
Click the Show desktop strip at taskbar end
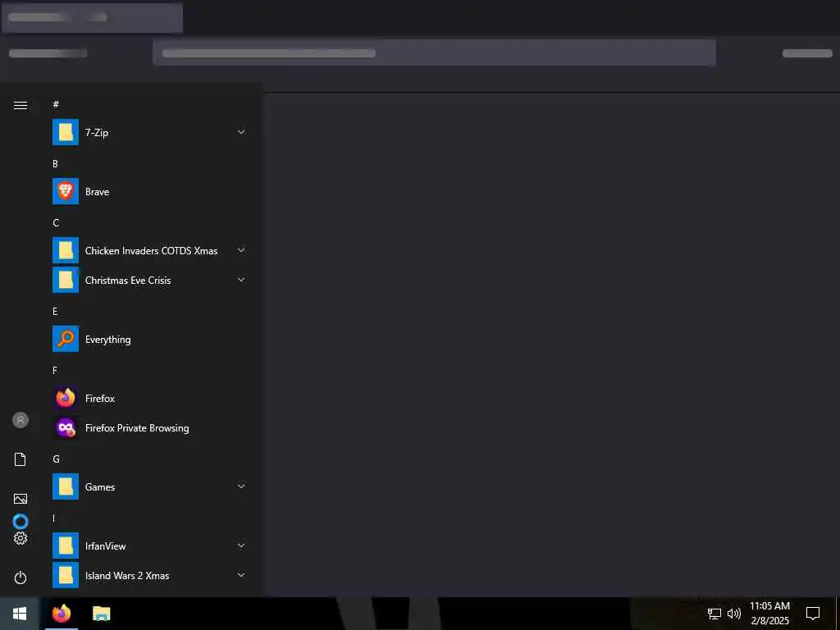[838, 614]
